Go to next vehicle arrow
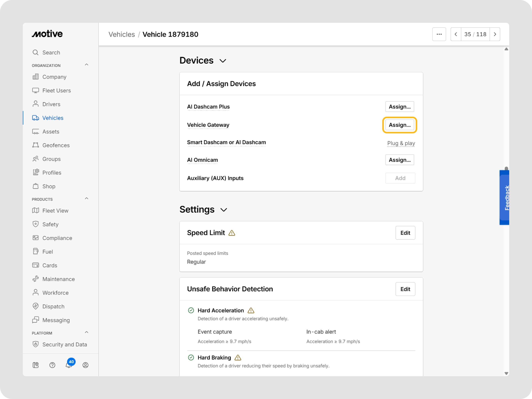 coord(495,34)
